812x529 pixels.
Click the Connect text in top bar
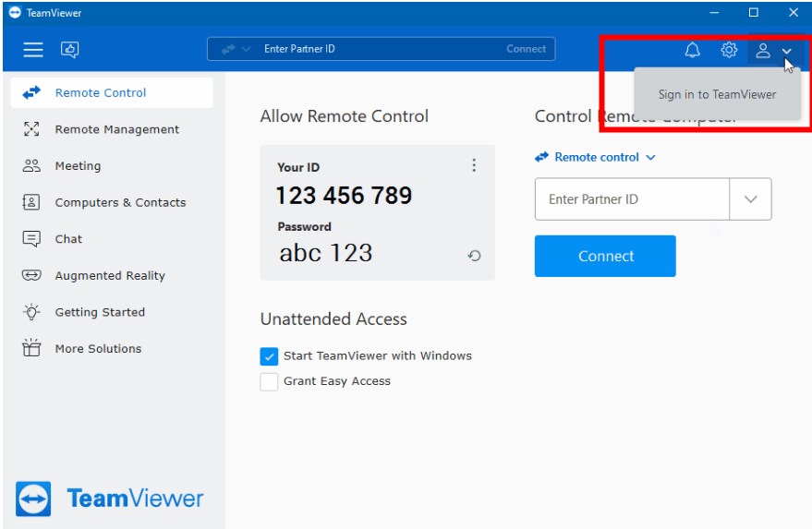pyautogui.click(x=527, y=49)
